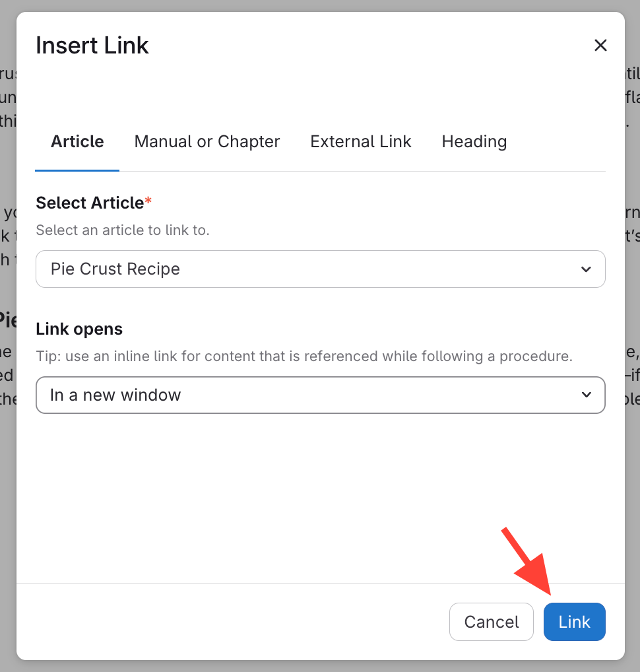The height and width of the screenshot is (672, 640).
Task: Click the chevron on the Select Article dropdown
Action: tap(585, 269)
